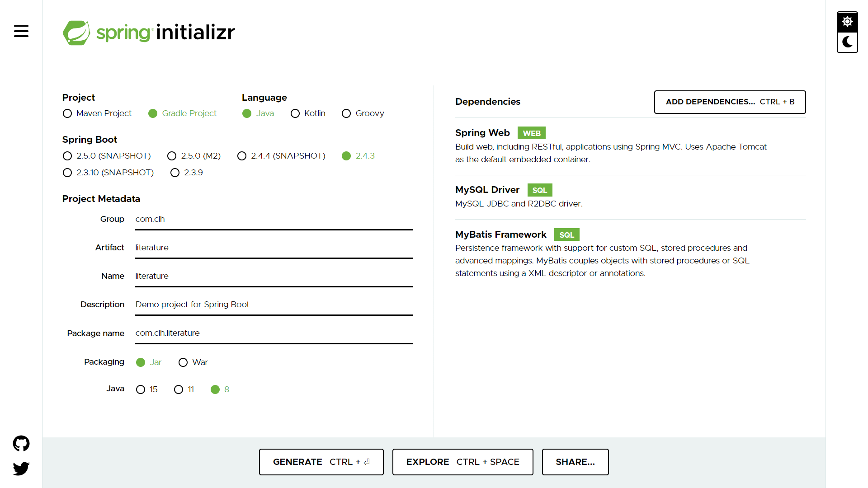Click the SQL badge beside MyBatis Framework
868x488 pixels.
(x=566, y=235)
